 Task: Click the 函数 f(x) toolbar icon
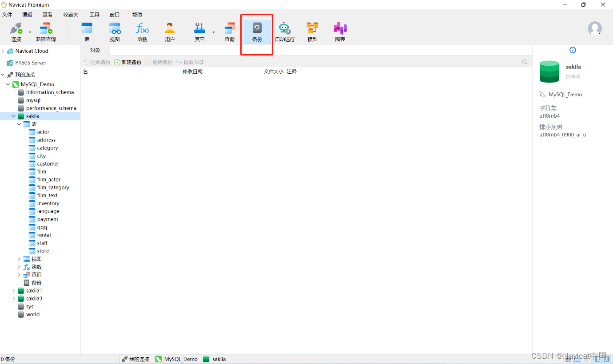[x=142, y=32]
